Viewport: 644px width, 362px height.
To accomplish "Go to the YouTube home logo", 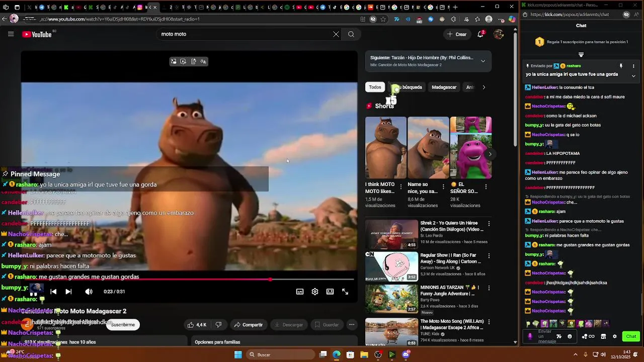I will (x=37, y=34).
